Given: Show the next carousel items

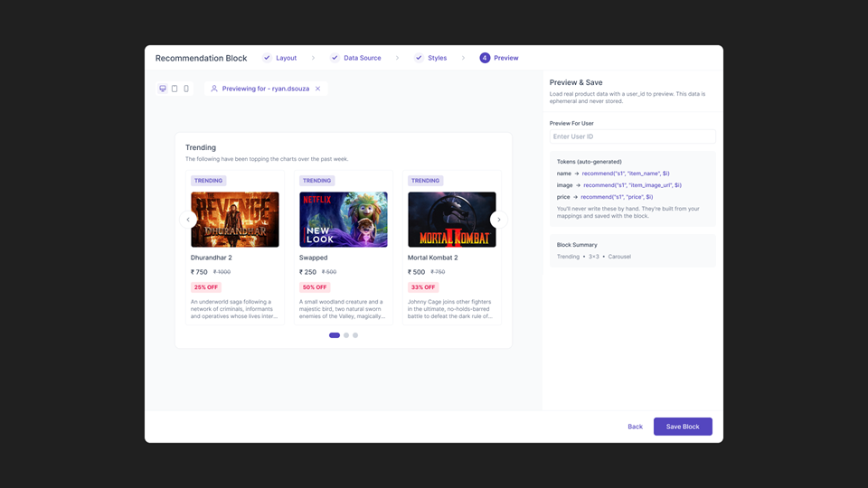Looking at the screenshot, I should pos(499,220).
